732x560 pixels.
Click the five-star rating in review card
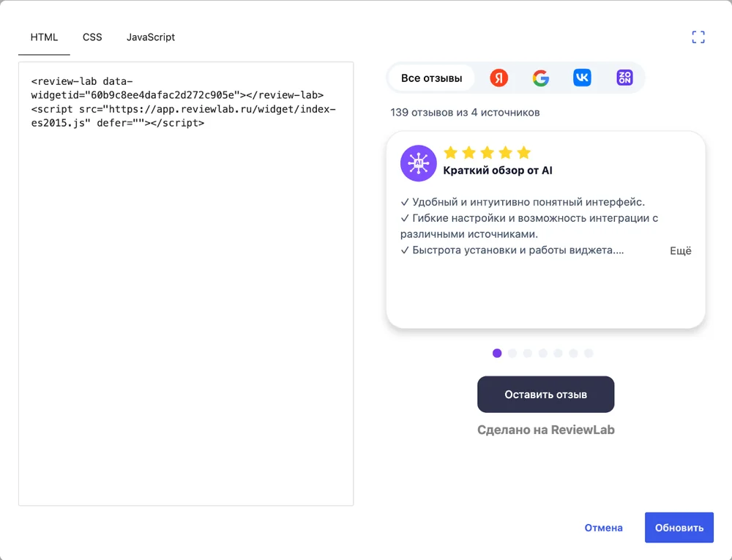tap(487, 152)
